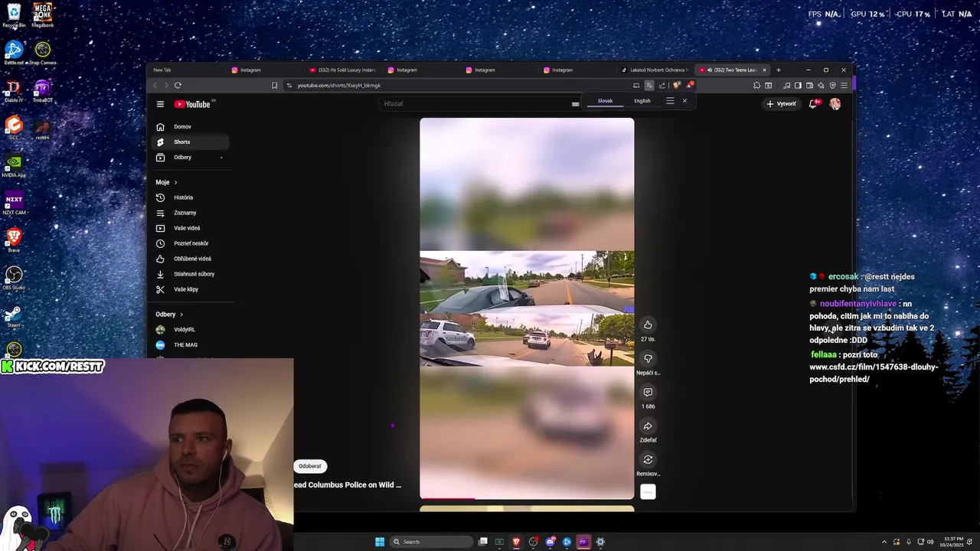Viewport: 980px width, 551px height.
Task: Open Zoznamy playlists in the sidebar
Action: point(191,213)
